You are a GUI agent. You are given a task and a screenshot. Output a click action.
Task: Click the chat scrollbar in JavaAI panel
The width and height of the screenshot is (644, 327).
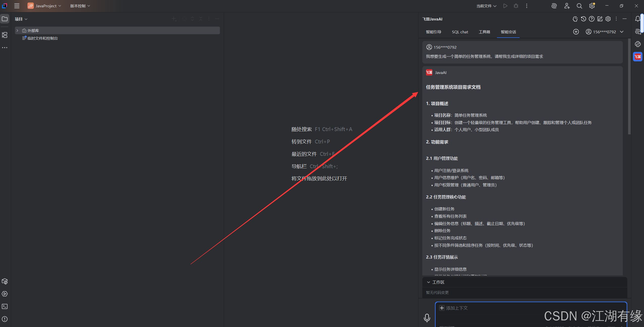tap(629, 86)
